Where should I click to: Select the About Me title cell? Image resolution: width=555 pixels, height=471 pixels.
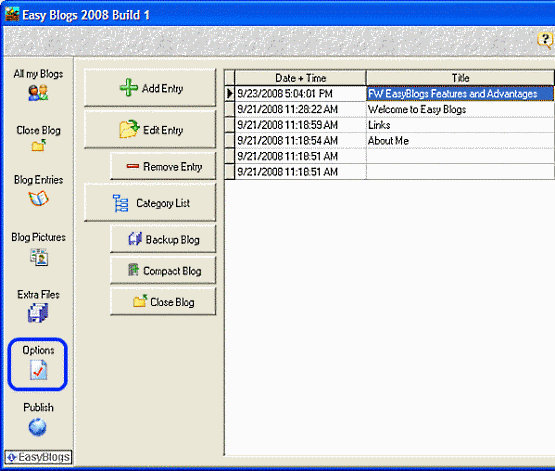[460, 140]
